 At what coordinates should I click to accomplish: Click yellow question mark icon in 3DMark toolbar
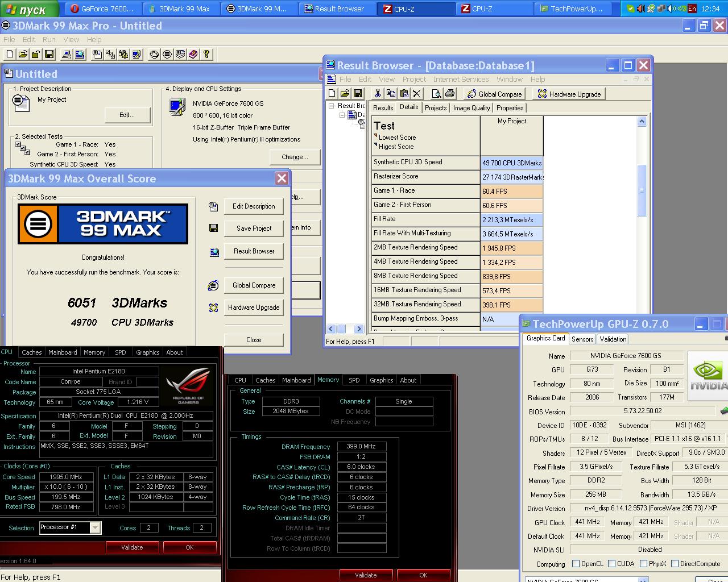coord(206,55)
